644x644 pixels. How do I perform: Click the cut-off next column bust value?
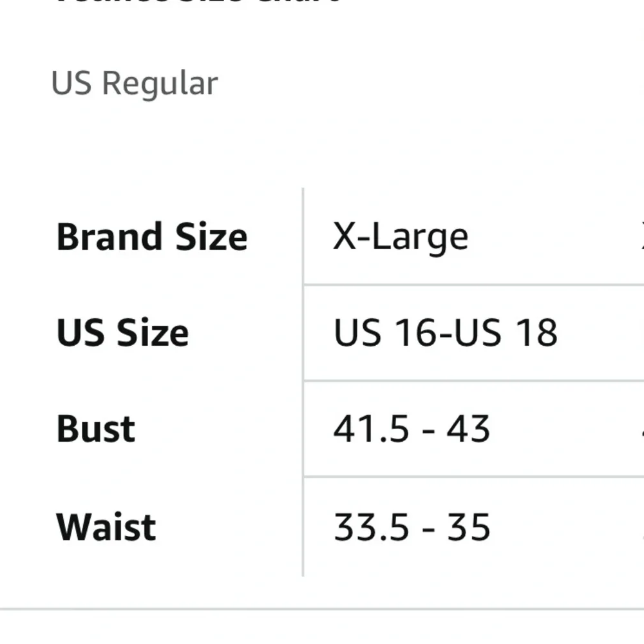pyautogui.click(x=642, y=429)
